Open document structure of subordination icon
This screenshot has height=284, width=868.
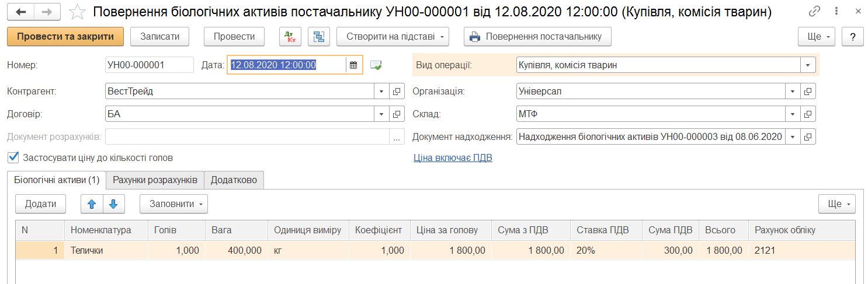click(319, 36)
